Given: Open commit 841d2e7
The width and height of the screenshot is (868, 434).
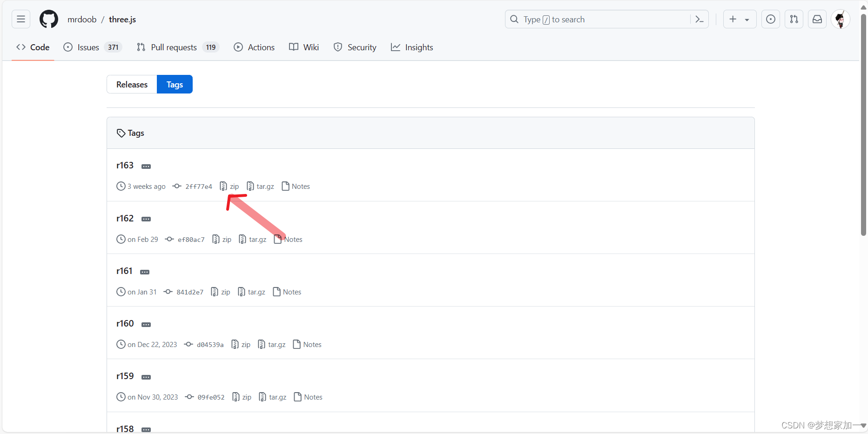Looking at the screenshot, I should tap(183, 292).
